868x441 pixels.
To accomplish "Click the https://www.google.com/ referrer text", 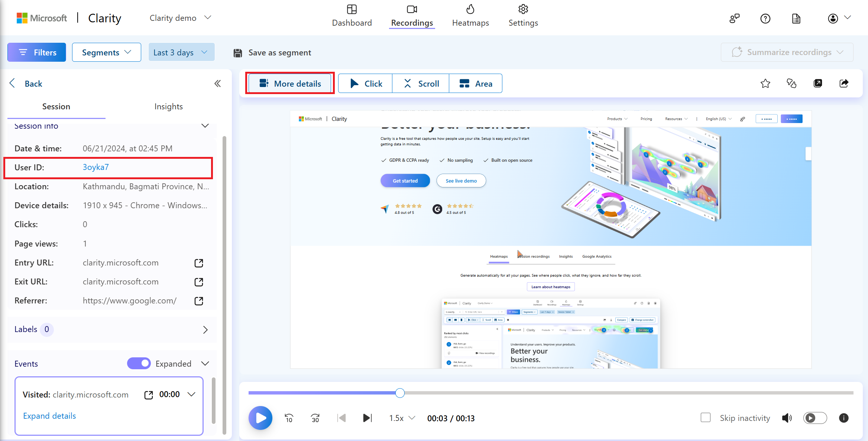I will tap(129, 300).
